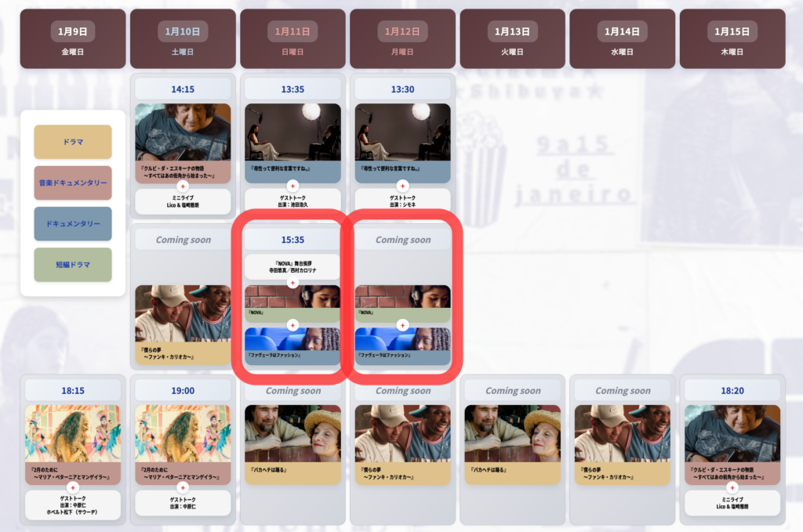Open ミニライブ Lico card on January 15
Image resolution: width=803 pixels, height=532 pixels.
[732, 503]
